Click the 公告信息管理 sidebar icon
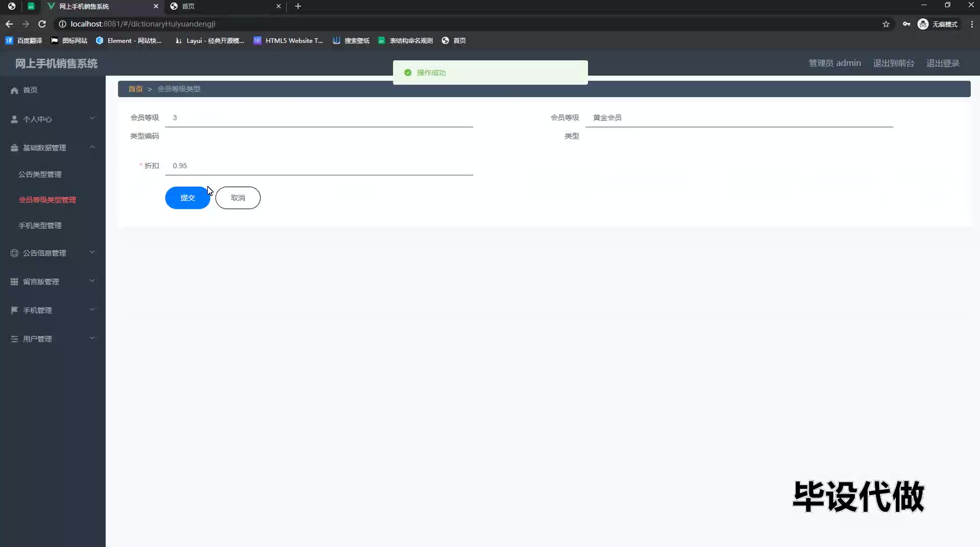Image resolution: width=980 pixels, height=547 pixels. tap(14, 253)
